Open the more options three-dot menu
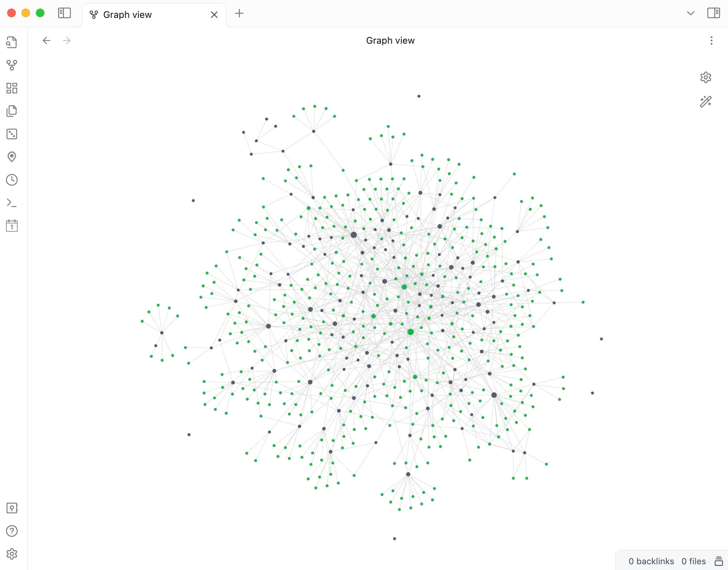The image size is (728, 570). coord(711,40)
